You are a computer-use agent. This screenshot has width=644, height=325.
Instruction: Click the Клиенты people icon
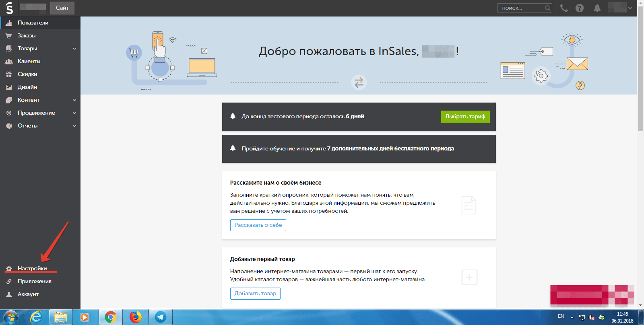tap(9, 62)
